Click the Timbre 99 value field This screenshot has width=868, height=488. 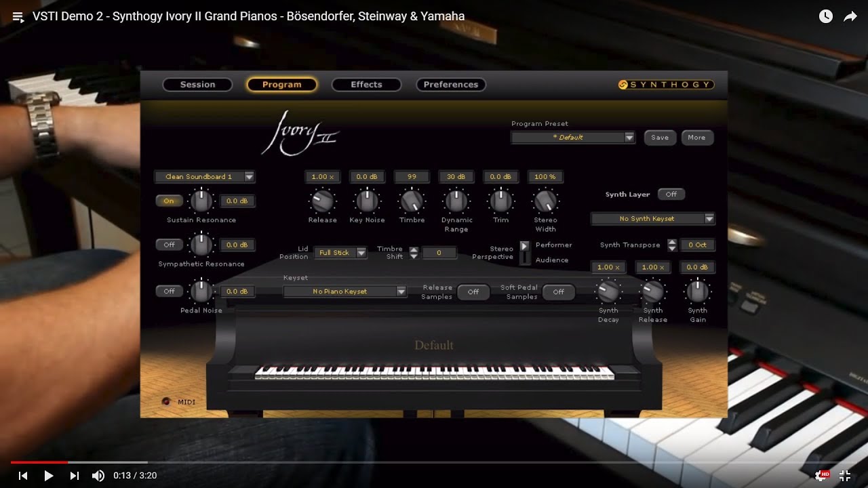point(412,177)
